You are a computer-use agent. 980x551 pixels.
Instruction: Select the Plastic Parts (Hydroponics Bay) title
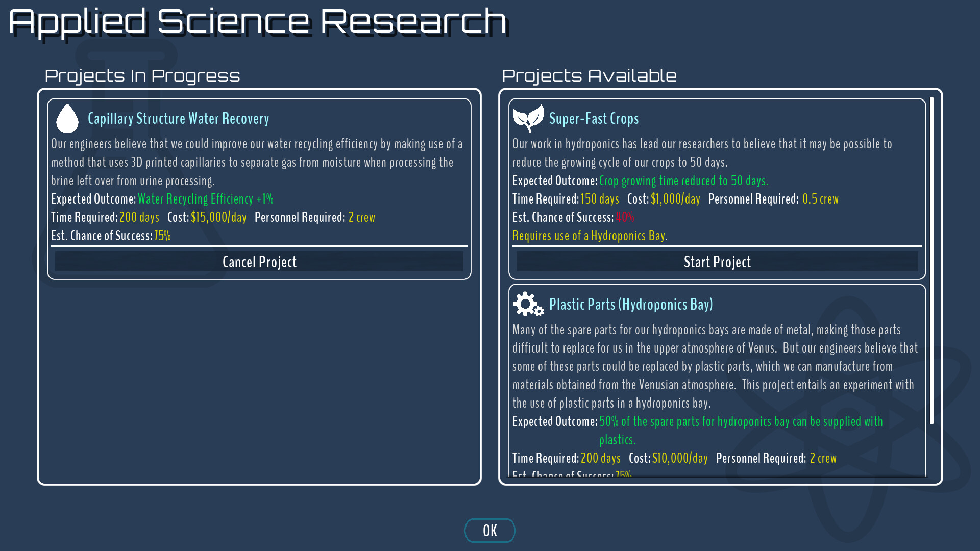pos(631,305)
